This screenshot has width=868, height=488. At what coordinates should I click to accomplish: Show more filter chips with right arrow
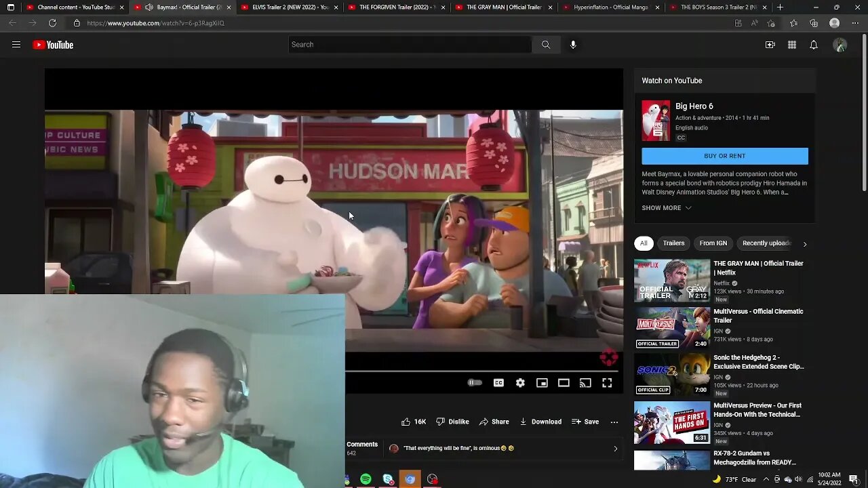coord(805,244)
